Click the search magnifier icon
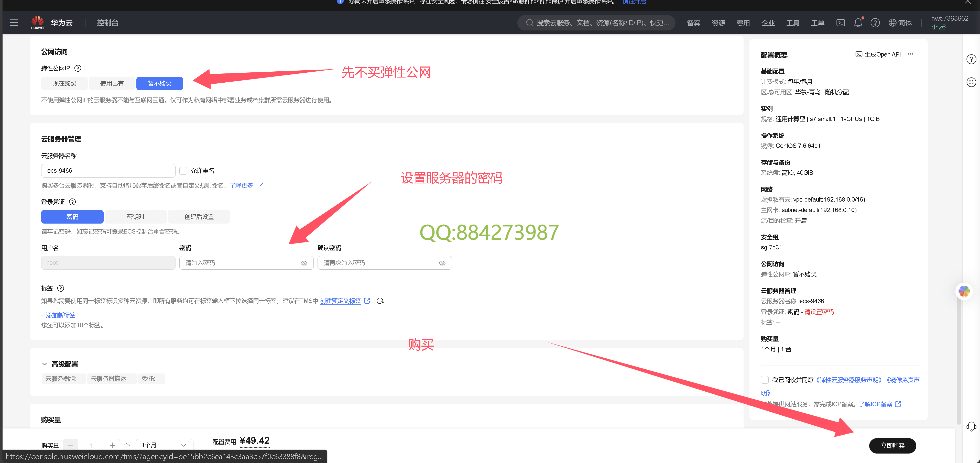Image resolution: width=980 pixels, height=463 pixels. 530,23
